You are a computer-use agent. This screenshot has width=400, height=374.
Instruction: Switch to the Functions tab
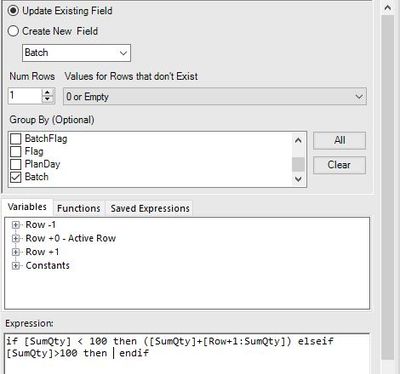(79, 208)
